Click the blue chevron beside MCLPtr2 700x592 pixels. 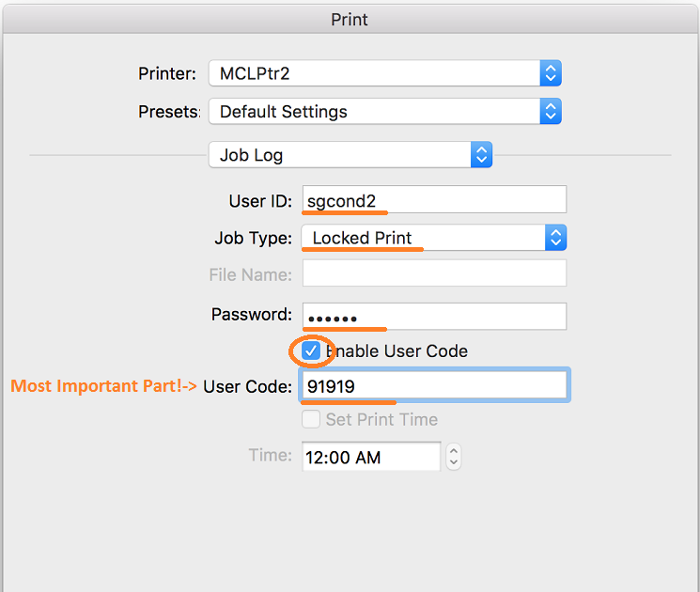(x=551, y=73)
